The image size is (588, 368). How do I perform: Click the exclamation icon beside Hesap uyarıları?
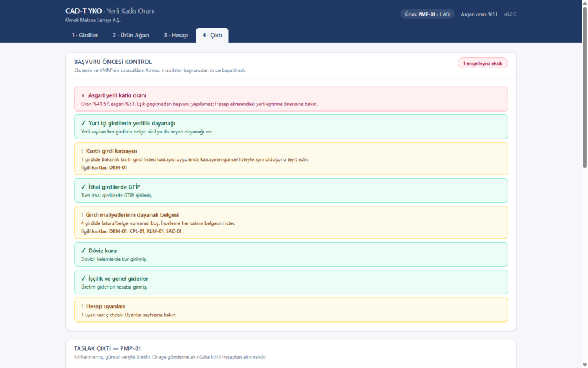[82, 306]
